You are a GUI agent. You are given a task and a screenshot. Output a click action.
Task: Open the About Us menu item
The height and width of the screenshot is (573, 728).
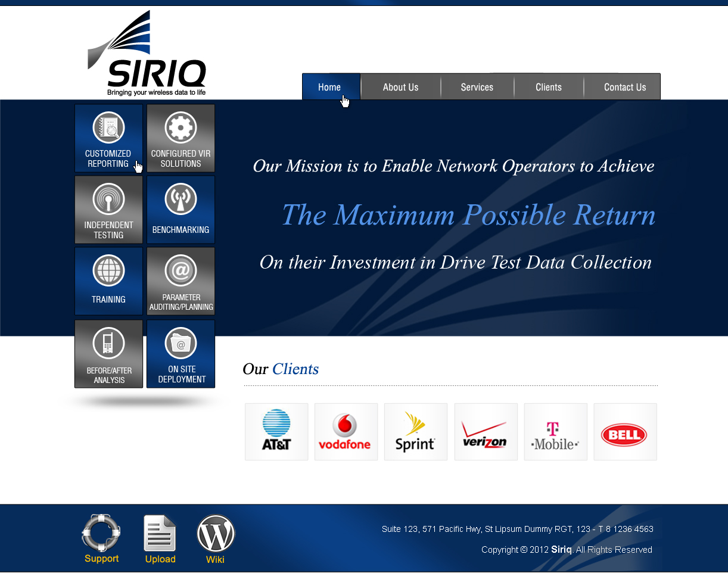point(400,87)
